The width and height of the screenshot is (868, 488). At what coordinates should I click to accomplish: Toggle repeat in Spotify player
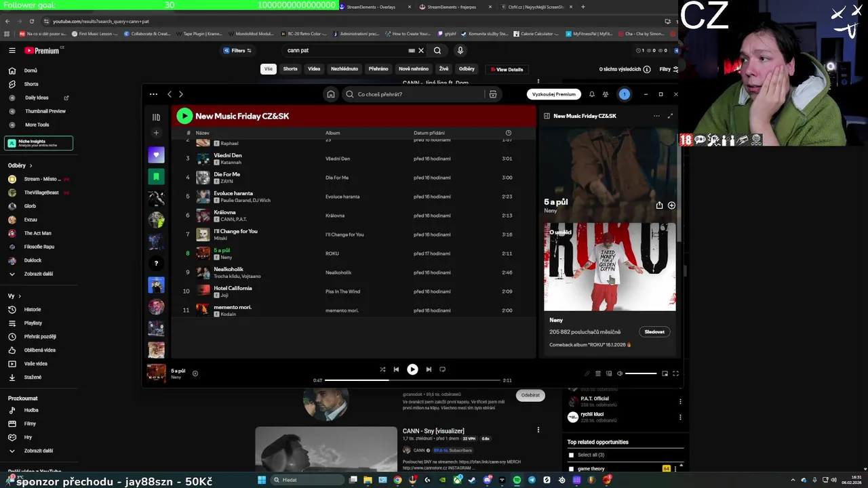click(442, 369)
